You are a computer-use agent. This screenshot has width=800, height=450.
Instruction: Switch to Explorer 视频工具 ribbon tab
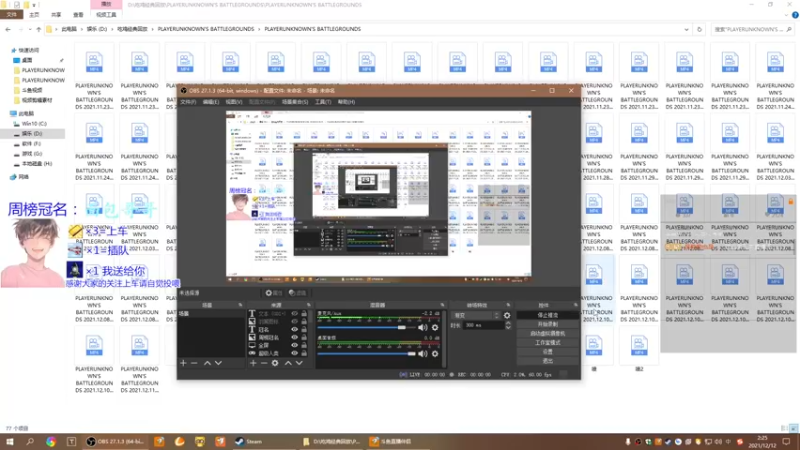click(106, 15)
